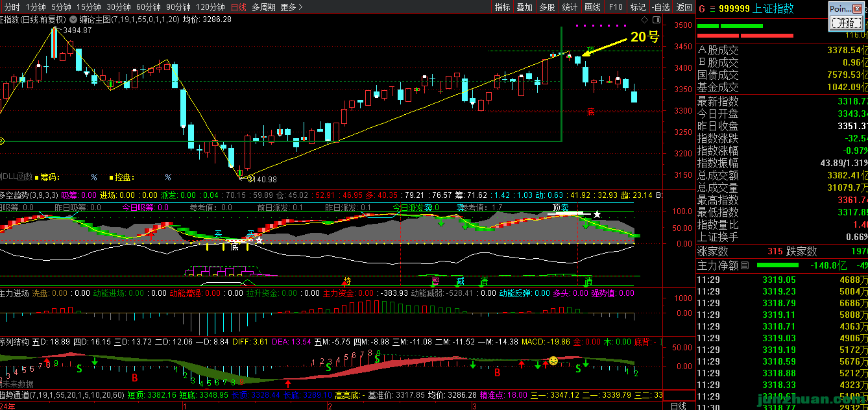Image resolution: width=868 pixels, height=410 pixels.
Task: Open the 指标 indicators menu
Action: point(503,7)
